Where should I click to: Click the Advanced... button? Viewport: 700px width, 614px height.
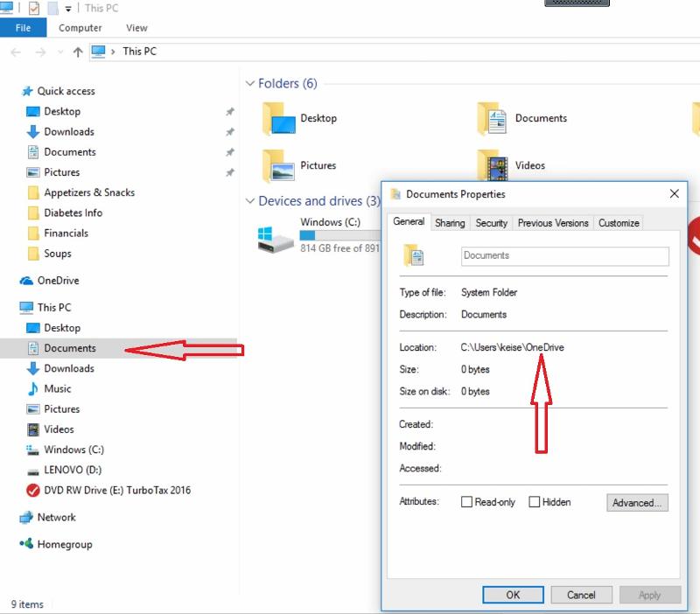[637, 503]
